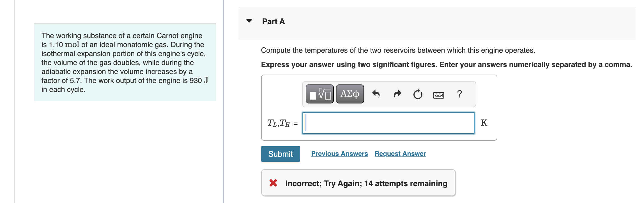Click the Carnot engine problem statement box

pos(125,62)
